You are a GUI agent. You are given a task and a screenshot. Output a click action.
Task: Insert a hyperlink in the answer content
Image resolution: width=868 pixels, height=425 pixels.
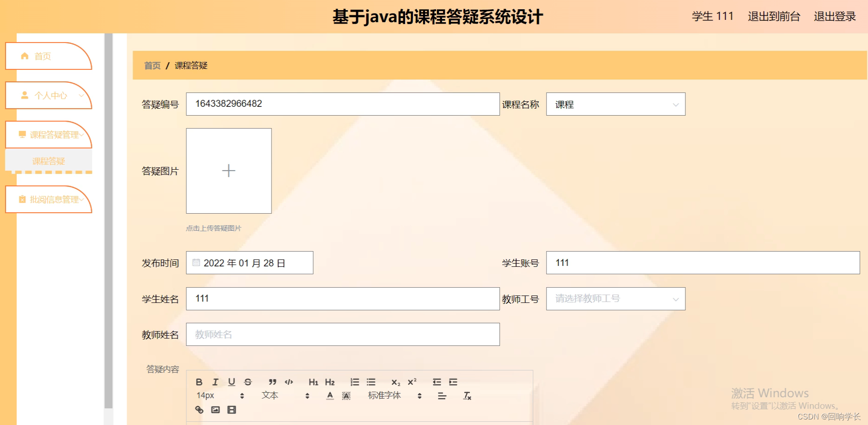(199, 410)
